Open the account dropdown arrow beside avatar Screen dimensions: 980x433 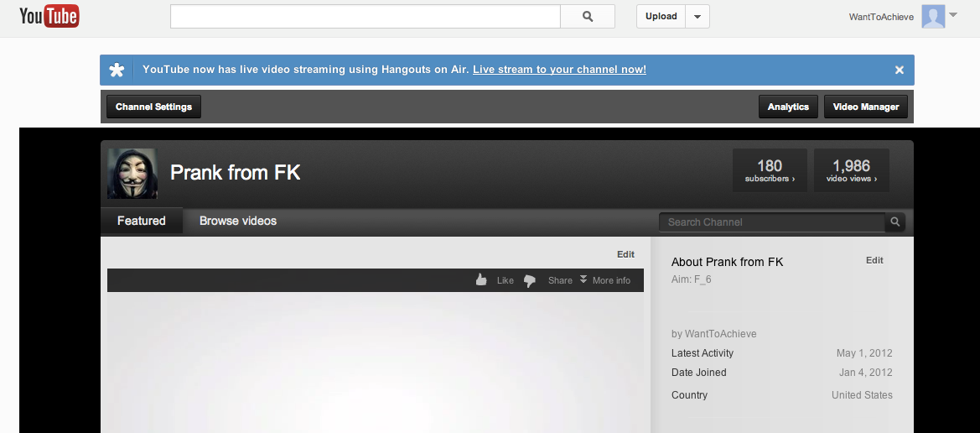pyautogui.click(x=953, y=14)
